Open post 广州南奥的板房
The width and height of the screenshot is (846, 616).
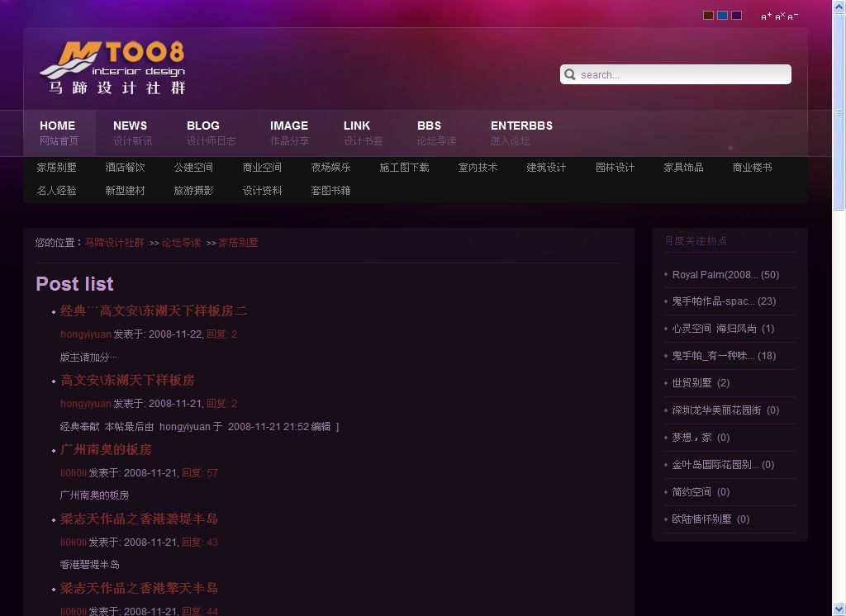click(x=106, y=449)
